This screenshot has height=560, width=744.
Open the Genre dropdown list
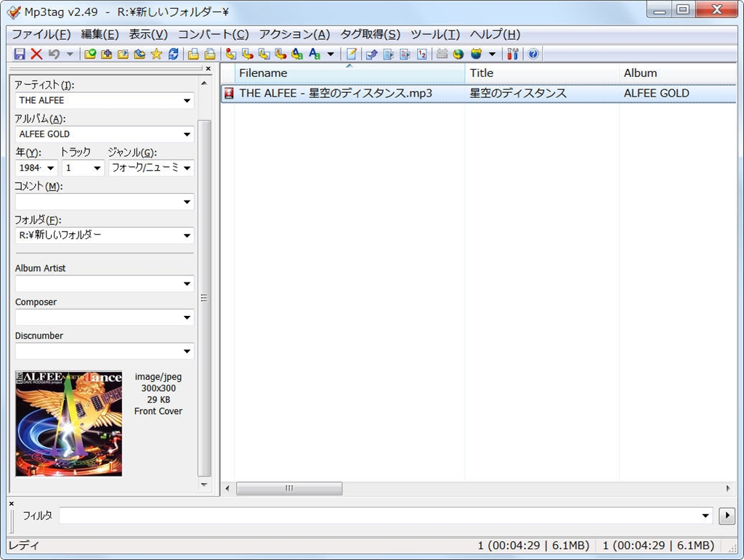click(187, 169)
